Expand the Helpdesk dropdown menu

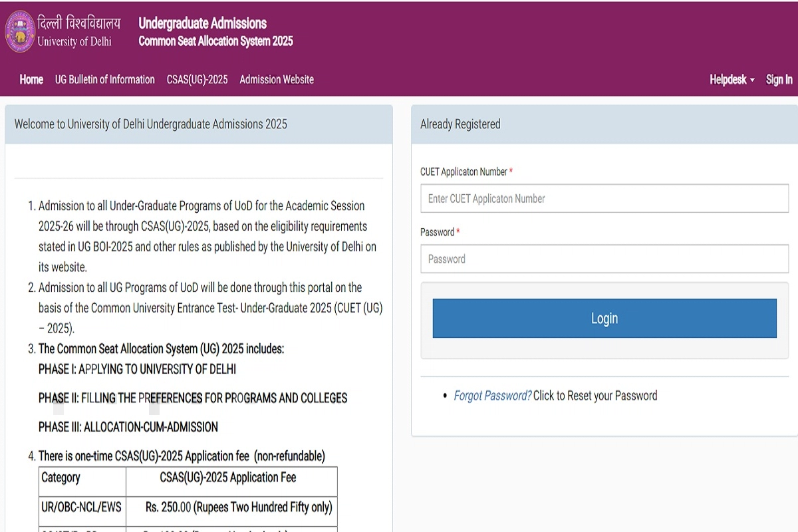coord(731,80)
